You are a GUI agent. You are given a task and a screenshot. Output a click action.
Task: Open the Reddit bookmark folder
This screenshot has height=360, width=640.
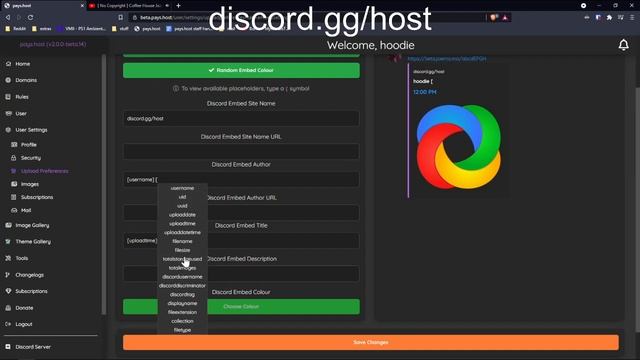(16, 29)
